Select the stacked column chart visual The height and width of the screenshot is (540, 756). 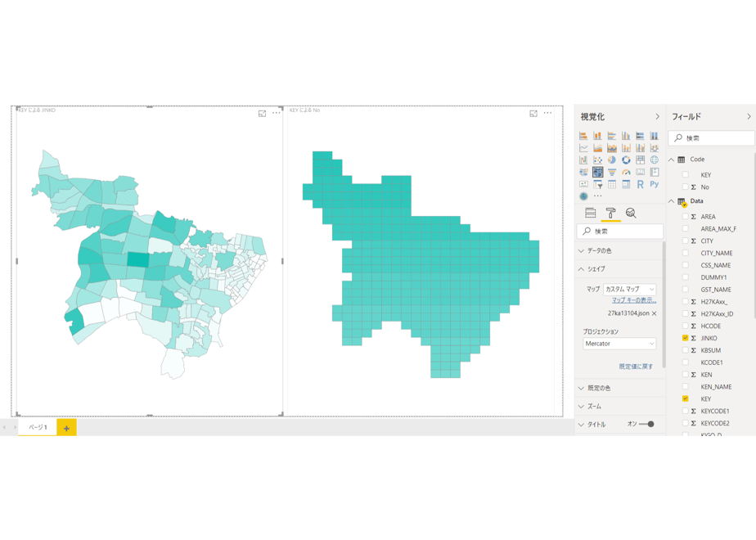pos(597,136)
